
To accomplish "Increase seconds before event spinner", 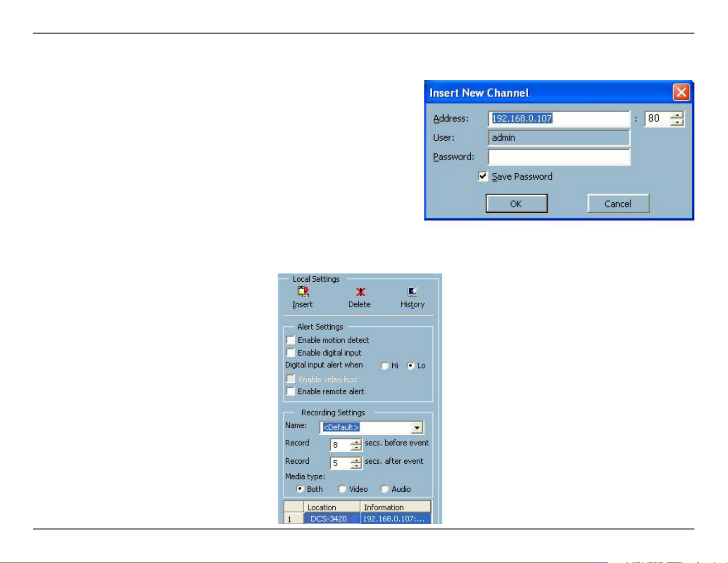I will click(x=356, y=442).
